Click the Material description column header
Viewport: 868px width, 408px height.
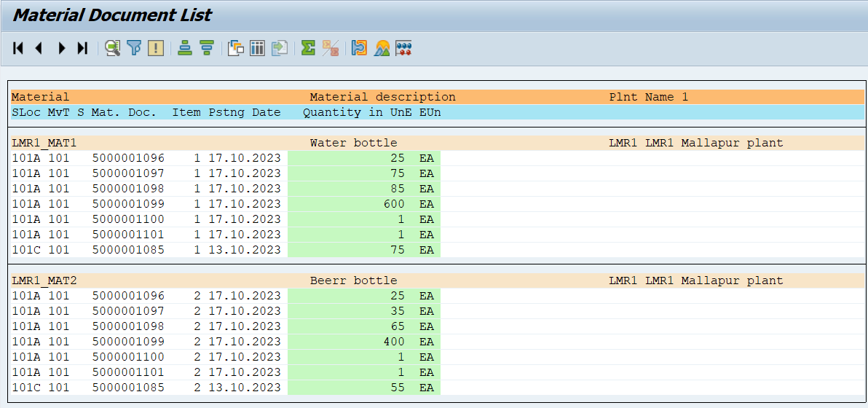pos(382,97)
